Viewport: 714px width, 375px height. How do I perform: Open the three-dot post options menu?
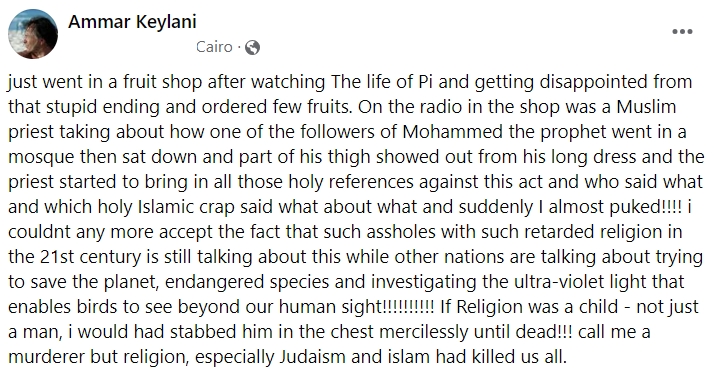[682, 32]
